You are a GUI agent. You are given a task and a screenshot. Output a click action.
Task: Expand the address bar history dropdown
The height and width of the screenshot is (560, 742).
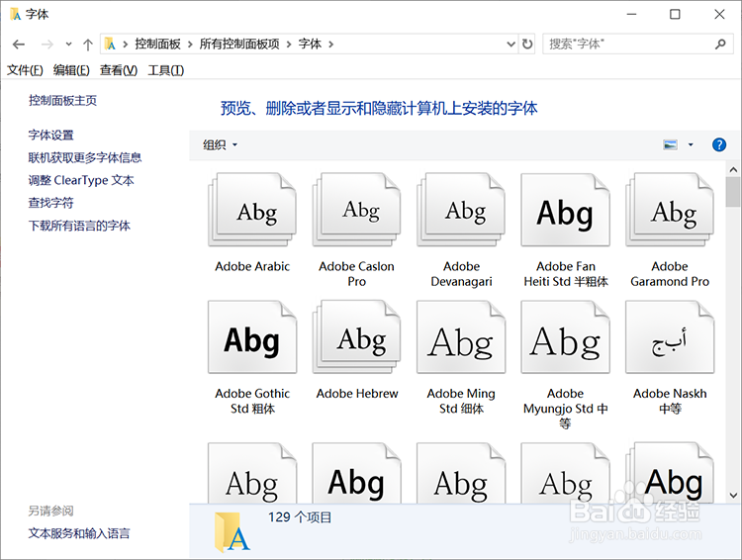(x=511, y=44)
